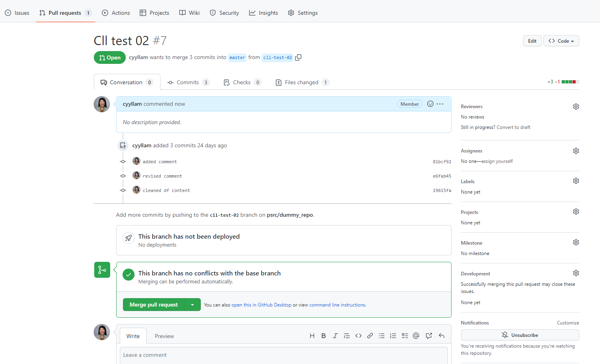Apply italic formatting in comment
Image resolution: width=600 pixels, height=364 pixels.
pyautogui.click(x=335, y=336)
